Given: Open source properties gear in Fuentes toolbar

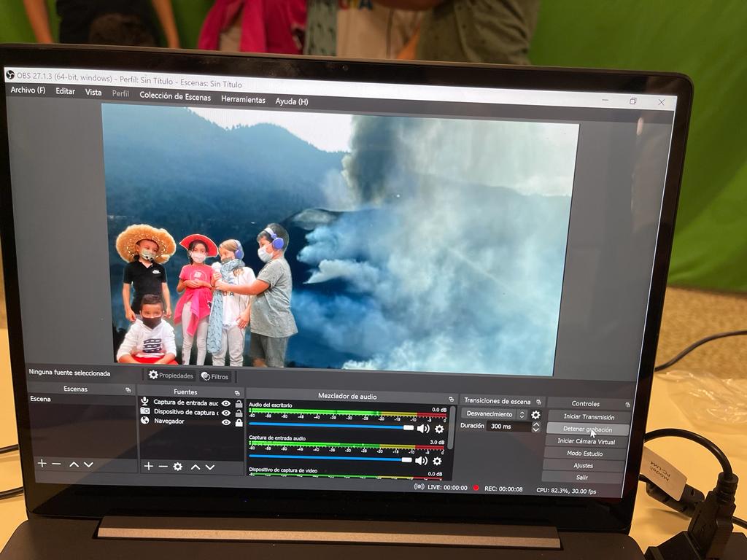Looking at the screenshot, I should 177,467.
